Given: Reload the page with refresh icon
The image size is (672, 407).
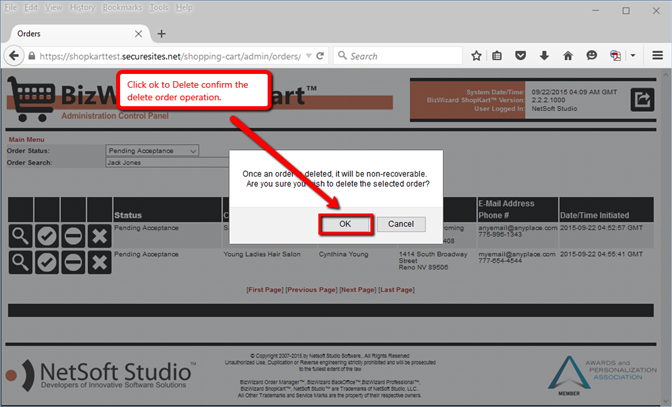Looking at the screenshot, I should click(x=320, y=56).
